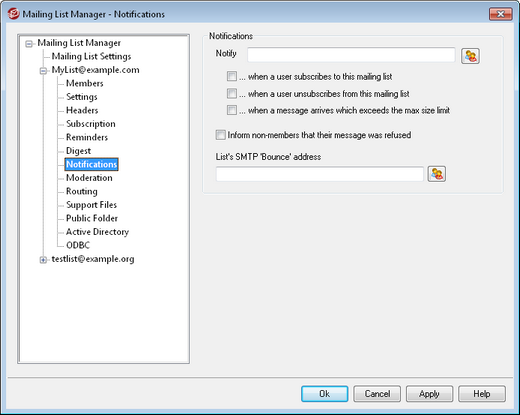Screen dimensions: 520x415
Task: Click the MDaemon icon in the title bar
Action: click(13, 14)
